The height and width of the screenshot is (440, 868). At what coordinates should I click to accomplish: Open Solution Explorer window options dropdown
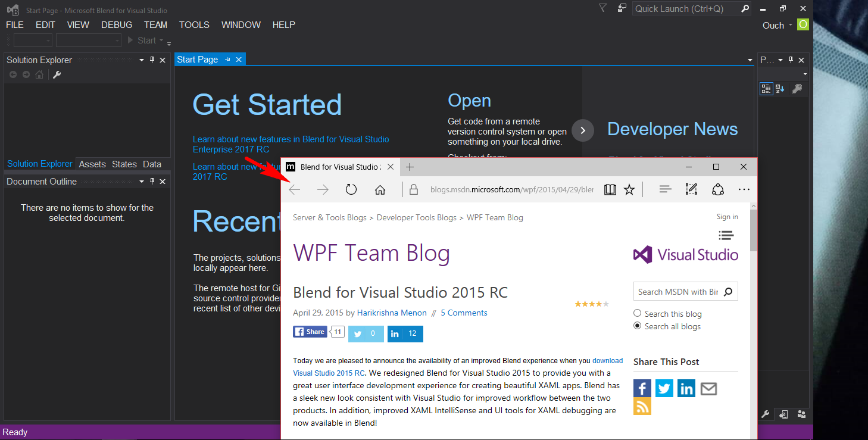(142, 60)
